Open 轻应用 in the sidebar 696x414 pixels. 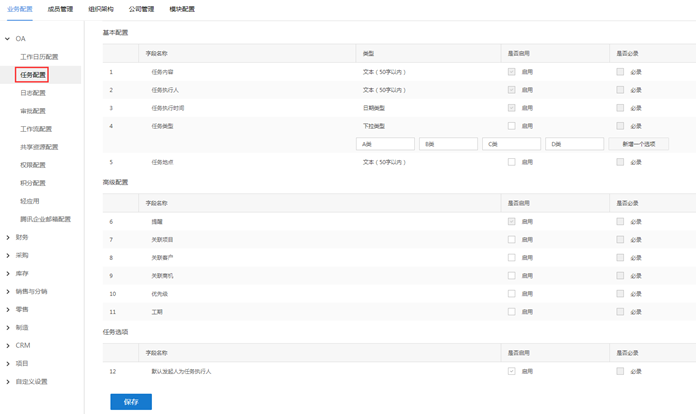click(30, 201)
